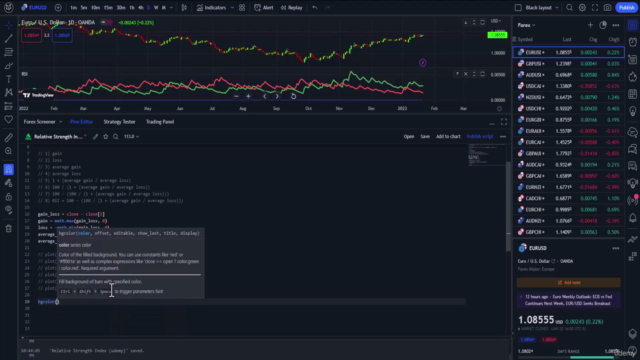Switch to the Trading Panel tab
This screenshot has height=360, width=640.
click(160, 122)
